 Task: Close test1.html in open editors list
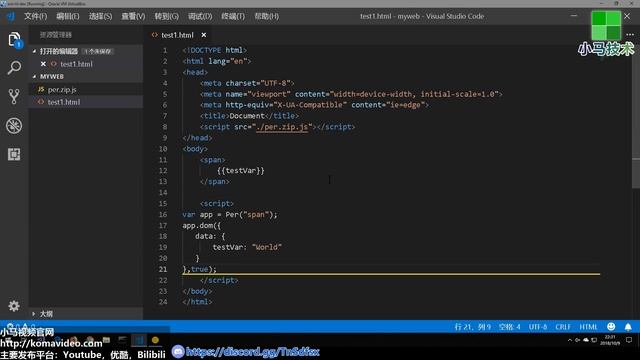click(43, 64)
